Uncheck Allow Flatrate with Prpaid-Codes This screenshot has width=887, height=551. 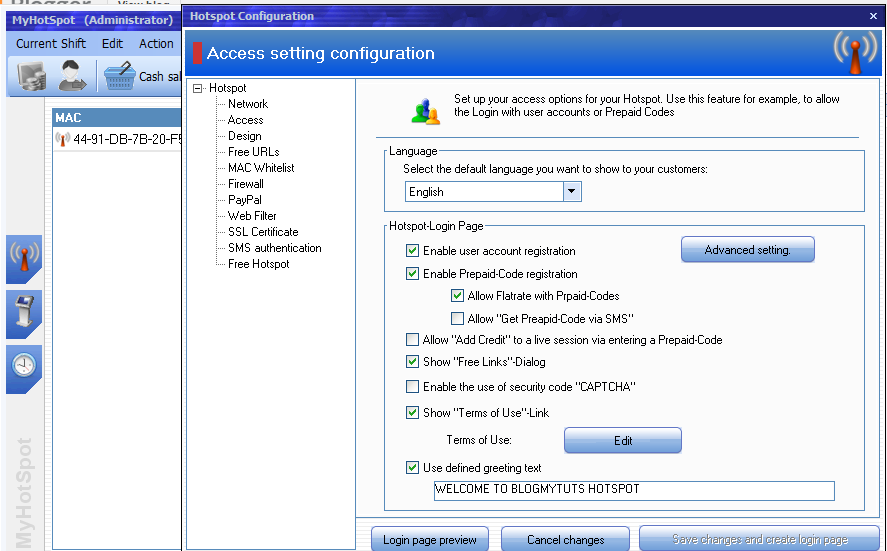click(457, 295)
